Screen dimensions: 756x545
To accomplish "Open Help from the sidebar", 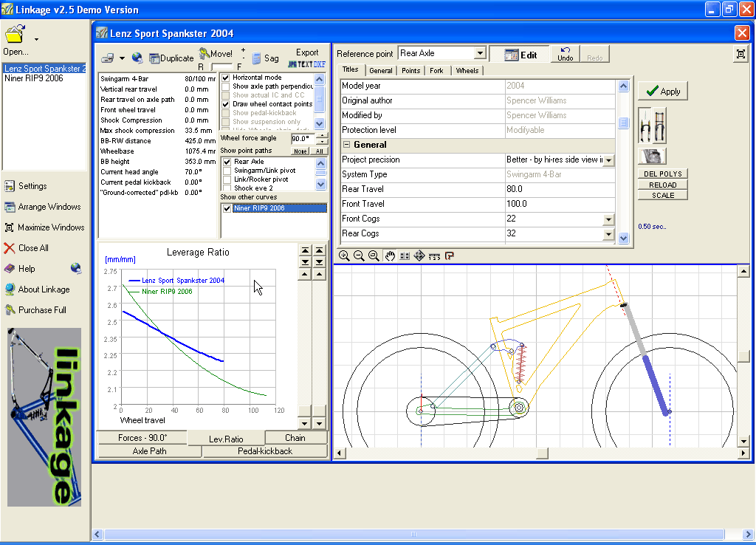I will pyautogui.click(x=20, y=269).
